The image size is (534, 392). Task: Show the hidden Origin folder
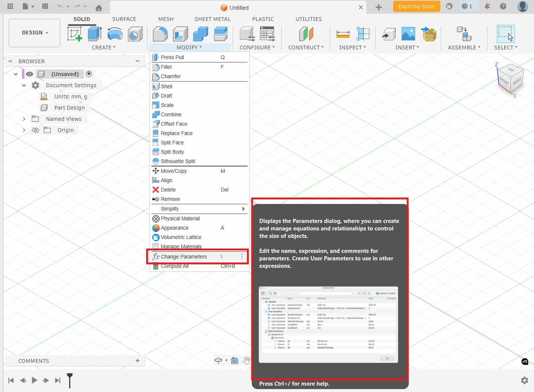coord(36,130)
